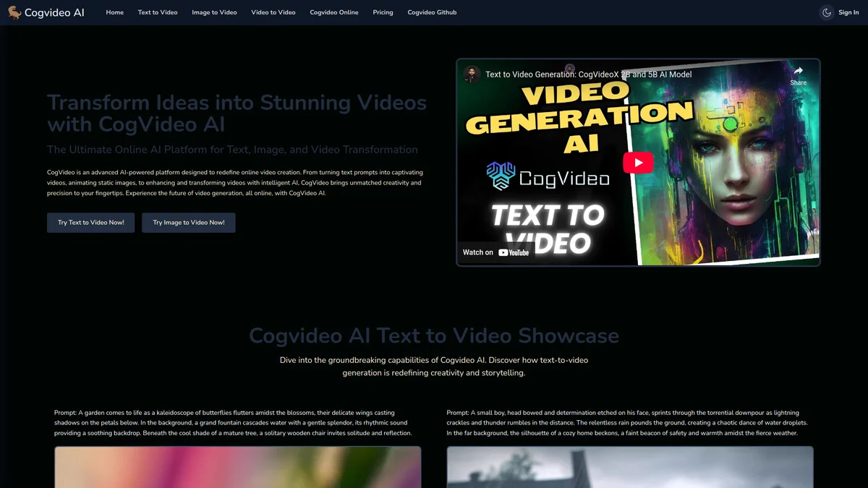Click the Share arrow on video

pyautogui.click(x=798, y=75)
